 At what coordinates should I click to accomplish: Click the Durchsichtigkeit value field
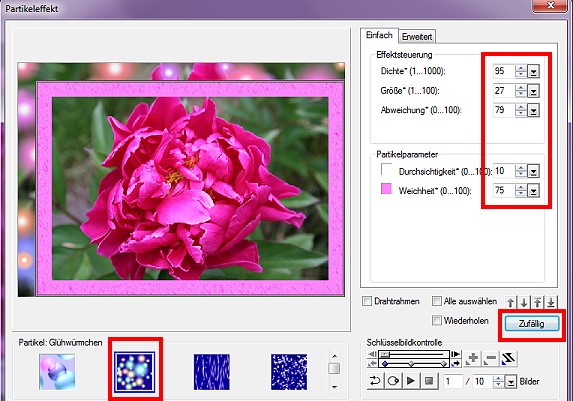pyautogui.click(x=504, y=171)
